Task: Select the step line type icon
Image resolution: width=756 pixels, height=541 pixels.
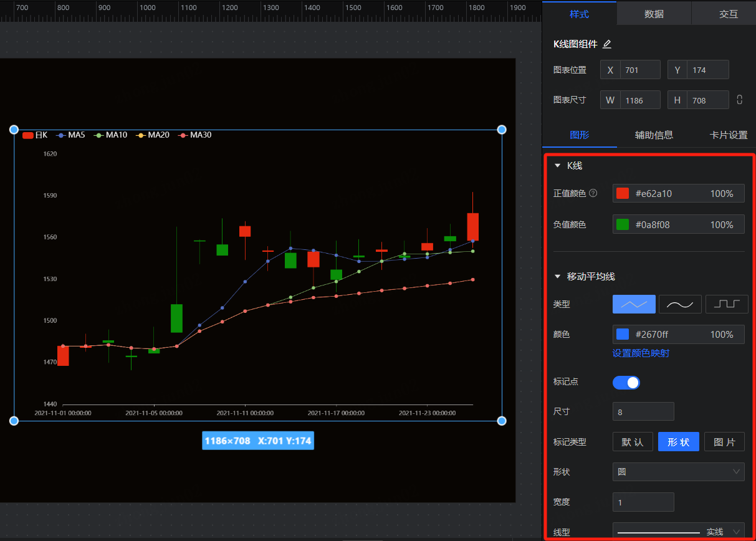Action: point(726,304)
